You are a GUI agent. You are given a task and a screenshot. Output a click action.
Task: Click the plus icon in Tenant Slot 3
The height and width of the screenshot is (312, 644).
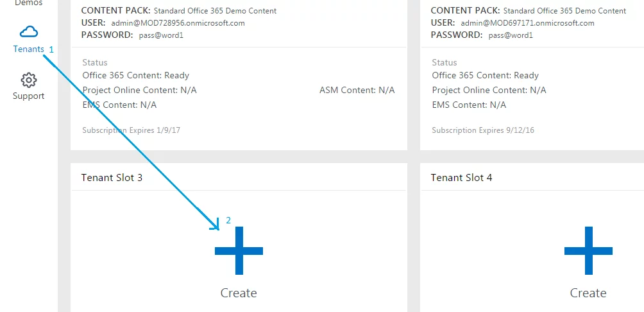pyautogui.click(x=239, y=250)
